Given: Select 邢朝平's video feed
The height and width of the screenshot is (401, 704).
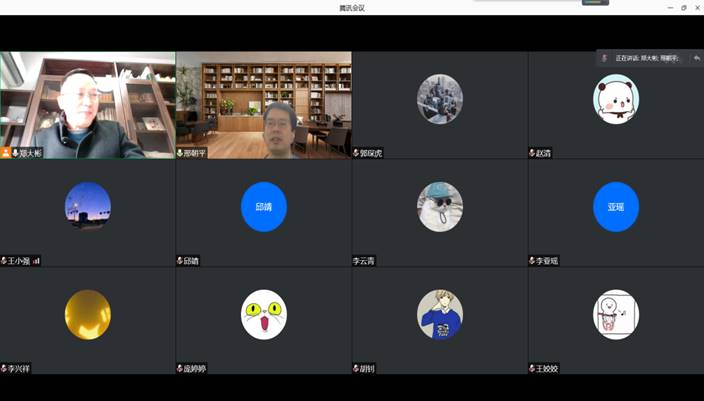Looking at the screenshot, I should click(264, 100).
